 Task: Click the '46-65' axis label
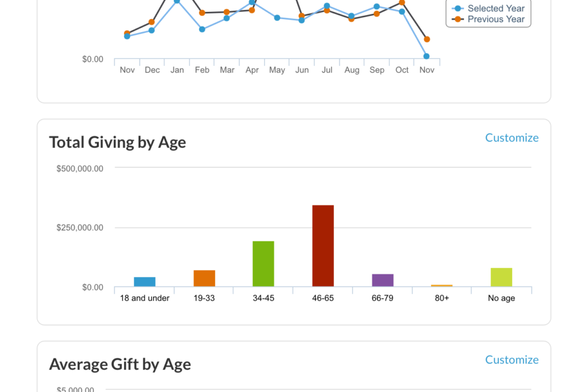tap(323, 298)
